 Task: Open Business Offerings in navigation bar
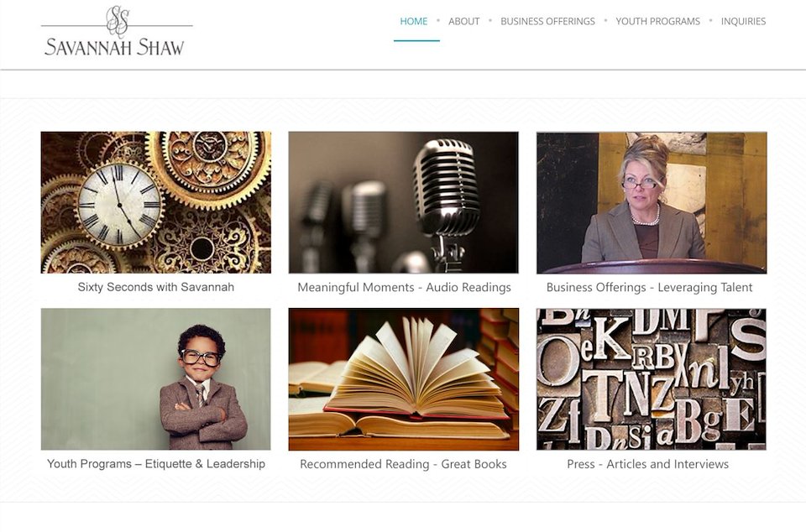(x=547, y=22)
